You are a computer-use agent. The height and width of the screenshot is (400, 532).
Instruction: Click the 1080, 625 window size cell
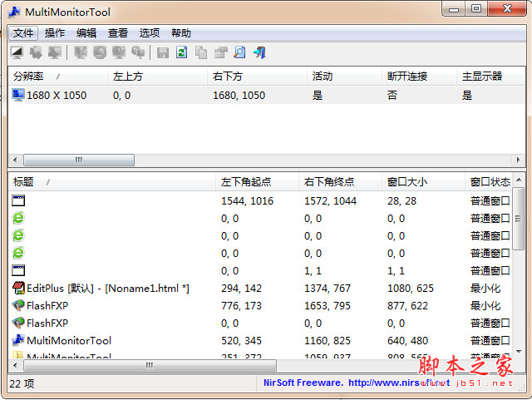click(411, 289)
